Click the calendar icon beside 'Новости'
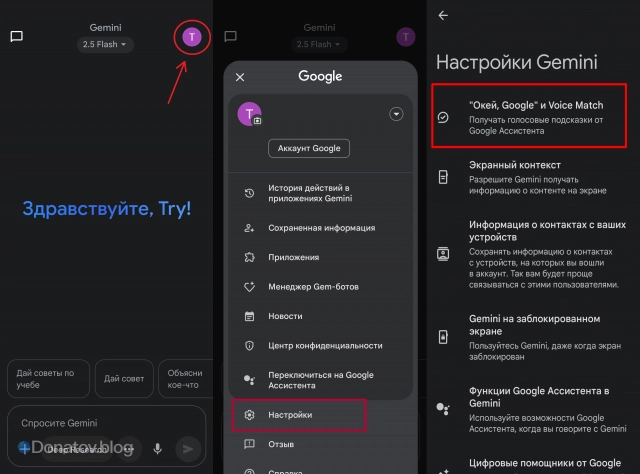The height and width of the screenshot is (474, 640). (249, 316)
